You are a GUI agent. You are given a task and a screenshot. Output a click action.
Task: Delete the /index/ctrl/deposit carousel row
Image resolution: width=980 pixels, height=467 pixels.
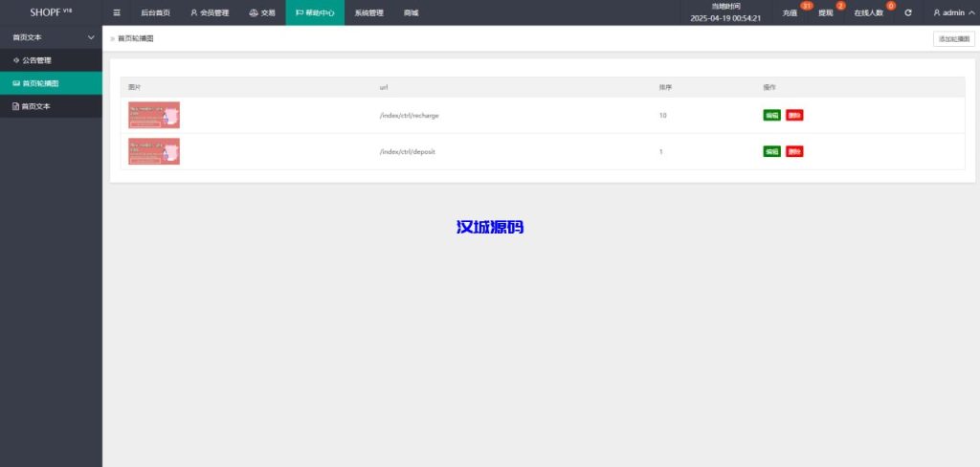click(x=794, y=151)
